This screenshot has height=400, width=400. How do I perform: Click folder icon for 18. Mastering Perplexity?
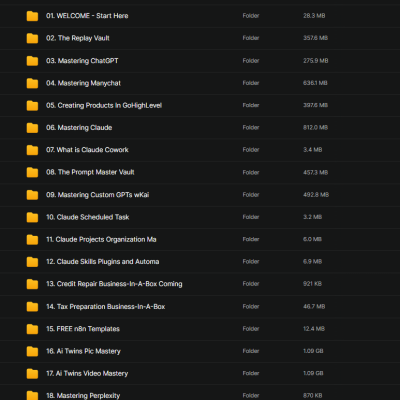[32, 395]
